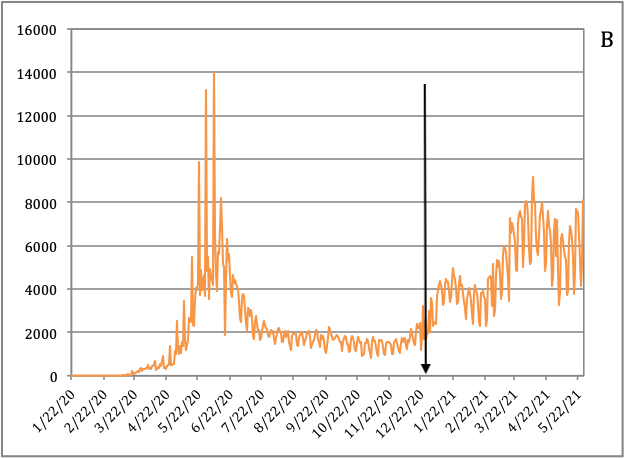Click the 12000 y-axis label

coord(37,117)
